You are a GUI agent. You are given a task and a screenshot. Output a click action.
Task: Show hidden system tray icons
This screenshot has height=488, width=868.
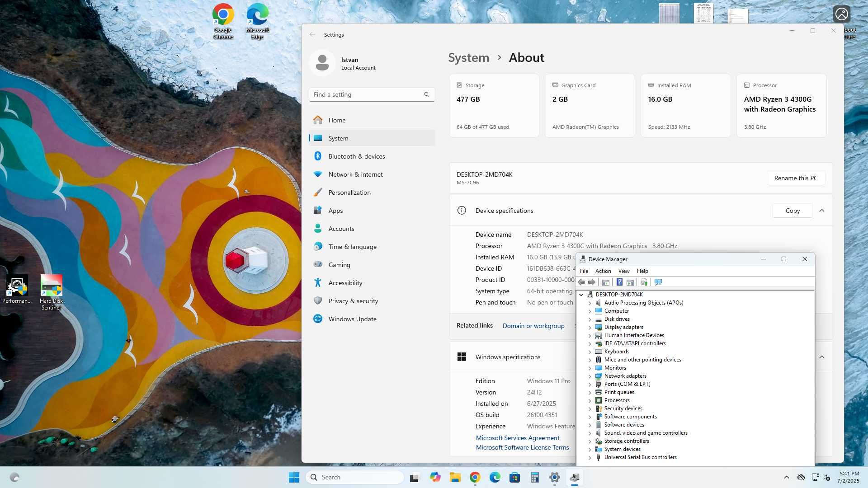click(x=786, y=477)
